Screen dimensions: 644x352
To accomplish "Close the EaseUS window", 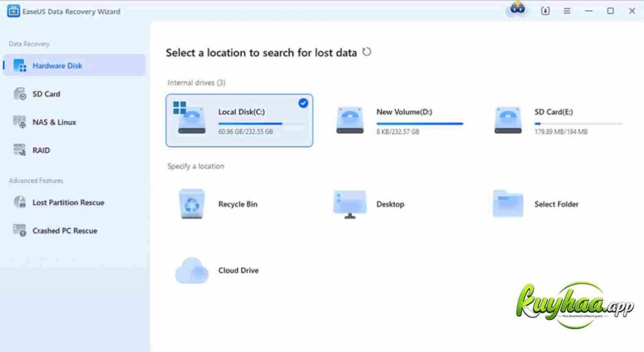I will click(631, 11).
